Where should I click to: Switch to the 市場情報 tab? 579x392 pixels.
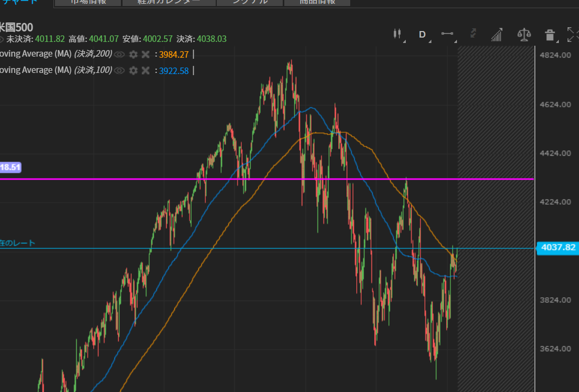coord(88,2)
